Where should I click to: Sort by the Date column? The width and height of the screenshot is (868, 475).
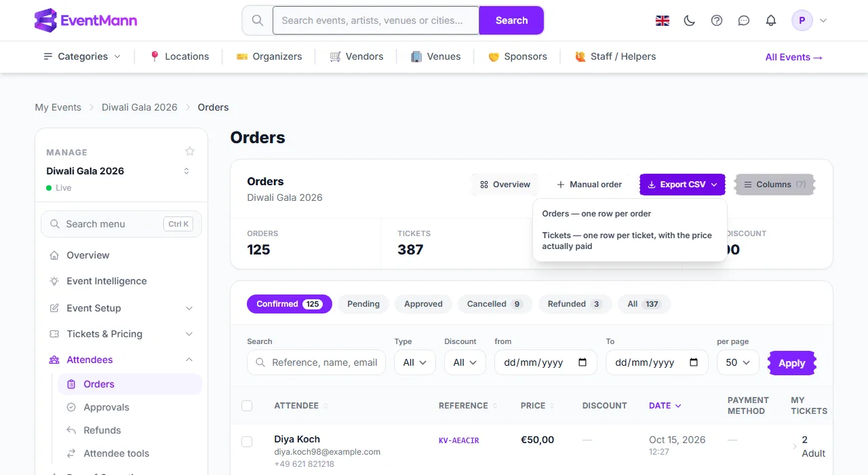pyautogui.click(x=665, y=406)
